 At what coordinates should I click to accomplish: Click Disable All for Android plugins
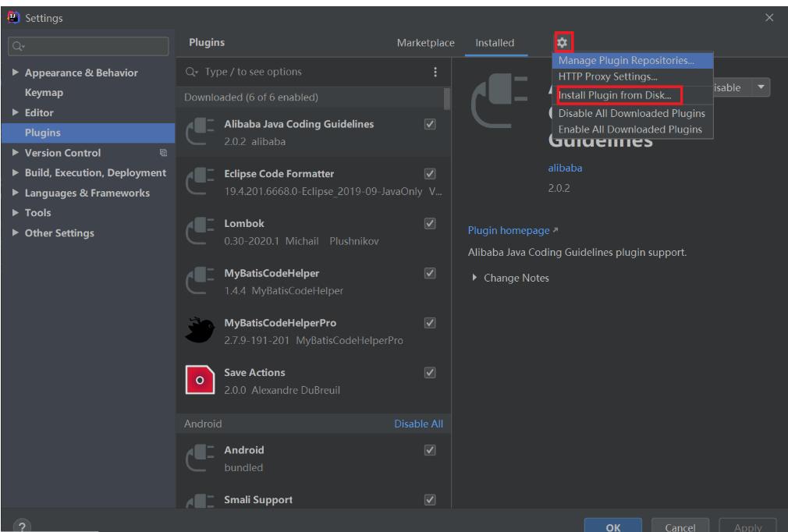point(418,424)
